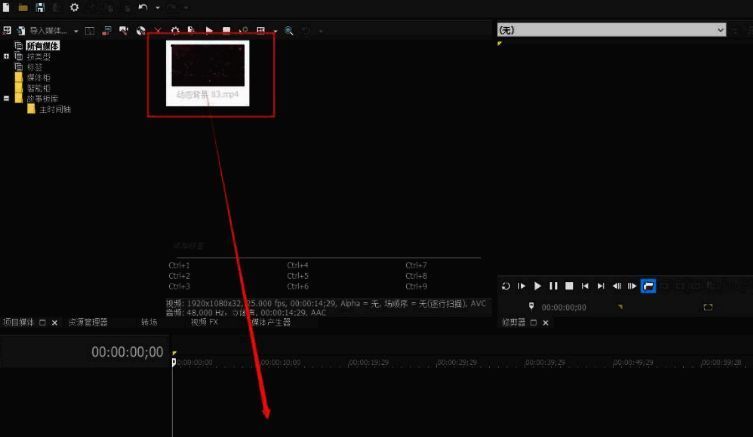Click main timeline timecode display 00:00:00;00
The height and width of the screenshot is (437, 753).
127,352
